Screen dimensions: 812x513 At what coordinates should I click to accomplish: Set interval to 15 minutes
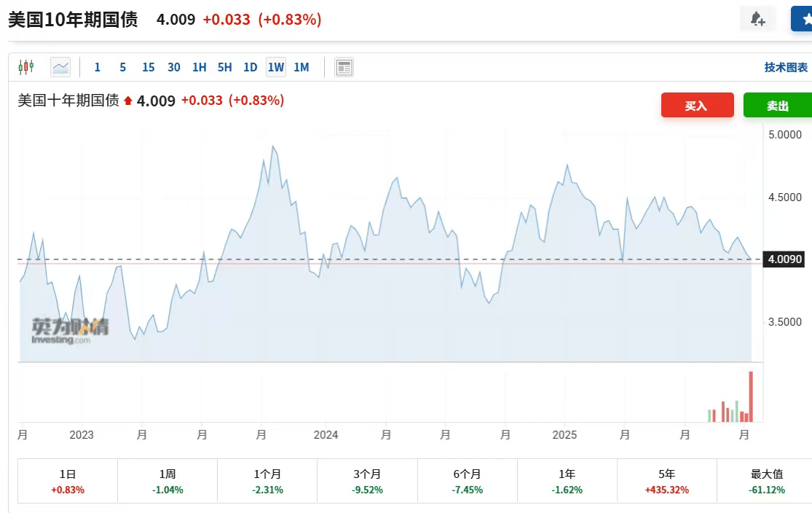148,67
